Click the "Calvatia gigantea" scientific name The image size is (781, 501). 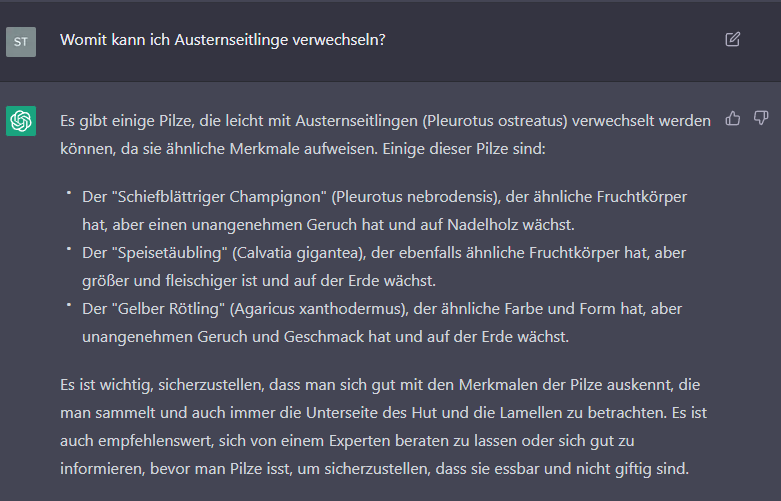tap(299, 252)
